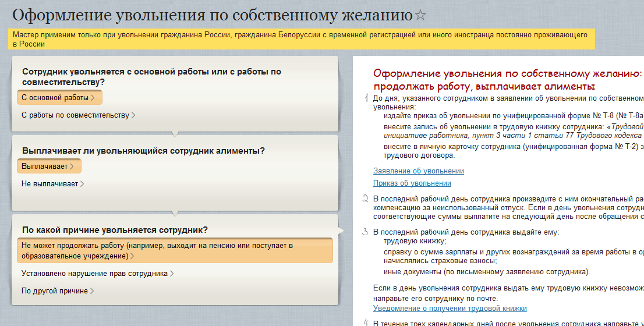Expand 'Установлено нарушение прав сотрудника' chevron

point(172,274)
